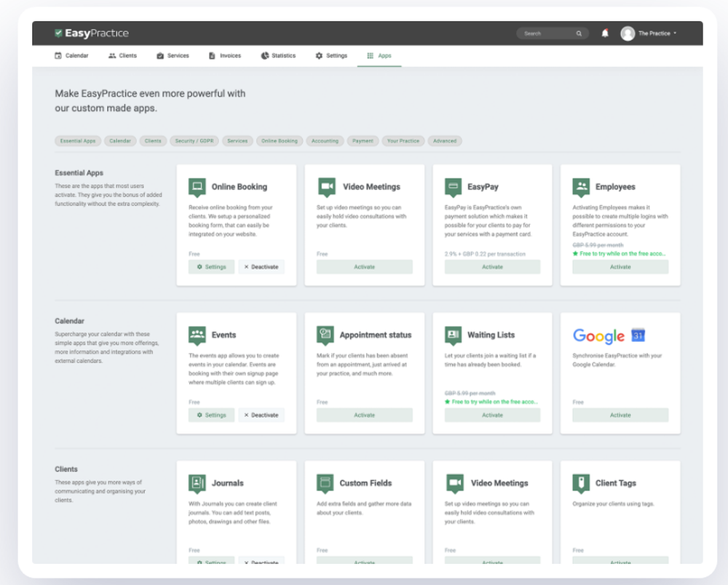
Task: Click the Essential Apps section heading
Action: pos(79,173)
